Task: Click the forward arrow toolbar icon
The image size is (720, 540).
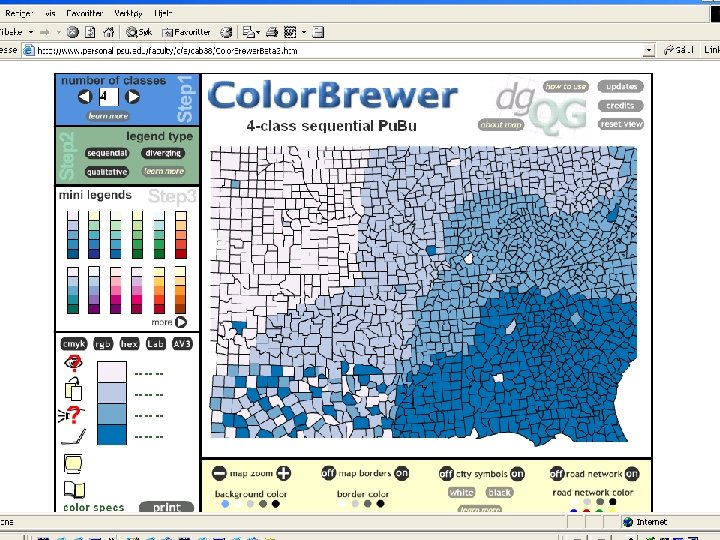Action: [x=45, y=32]
